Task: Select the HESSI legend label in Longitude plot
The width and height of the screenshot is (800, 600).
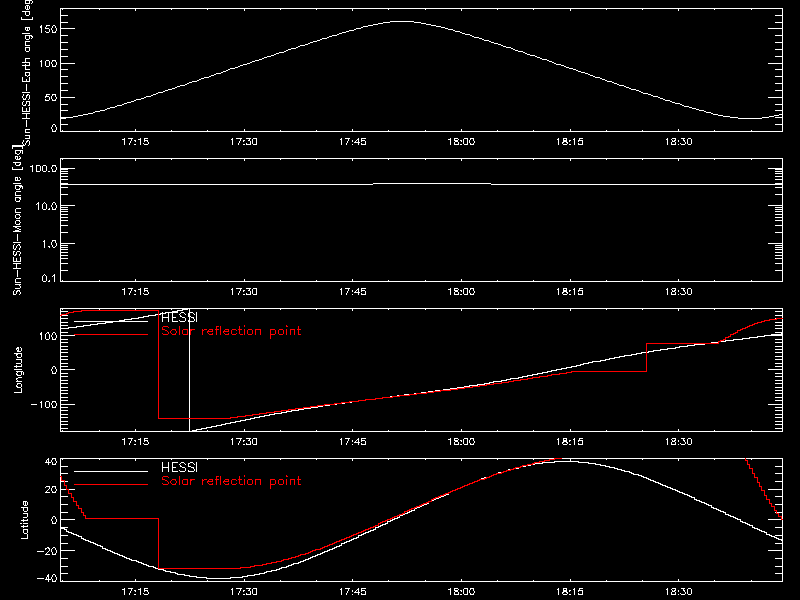Action: click(179, 317)
